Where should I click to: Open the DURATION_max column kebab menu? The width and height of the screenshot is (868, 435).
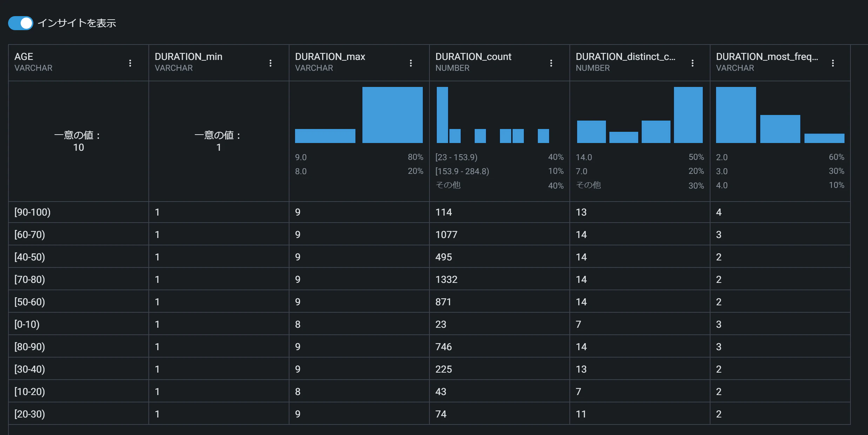[411, 63]
